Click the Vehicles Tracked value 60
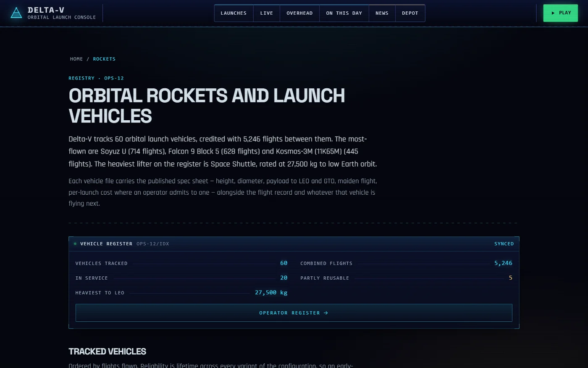 (284, 263)
